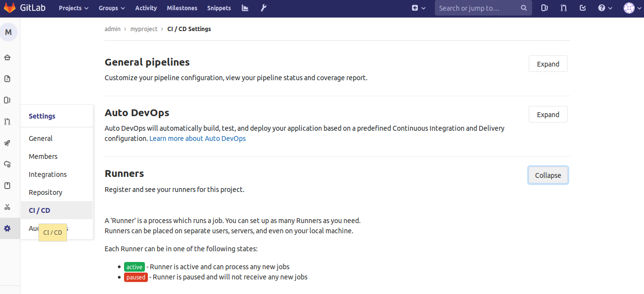The height and width of the screenshot is (294, 644).
Task: Expand the General pipelines section
Action: 548,64
